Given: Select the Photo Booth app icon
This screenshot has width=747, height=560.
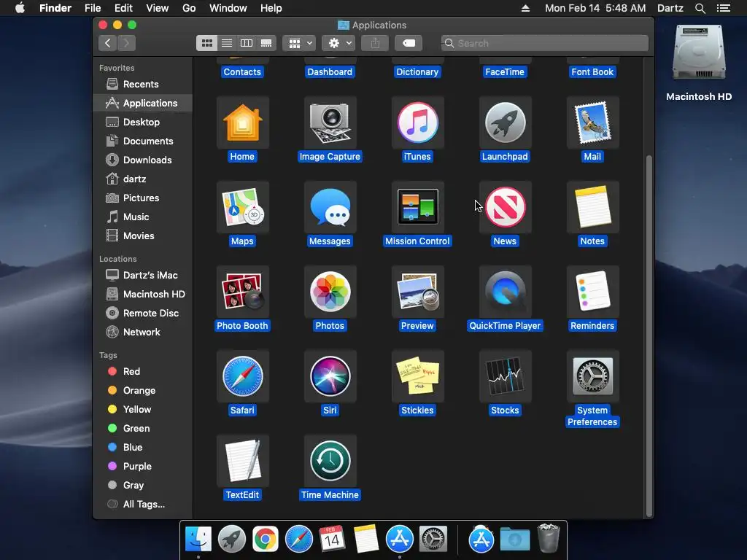Looking at the screenshot, I should [242, 292].
